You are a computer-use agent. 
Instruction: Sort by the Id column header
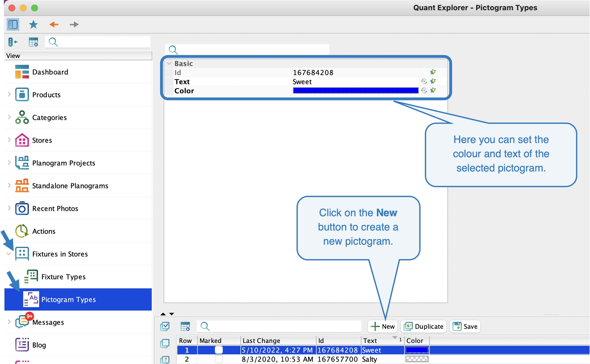point(339,341)
